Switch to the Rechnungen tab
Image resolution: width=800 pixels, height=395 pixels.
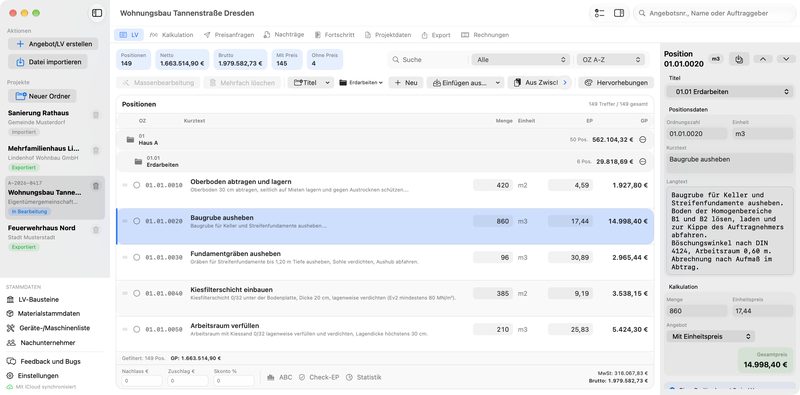click(485, 35)
